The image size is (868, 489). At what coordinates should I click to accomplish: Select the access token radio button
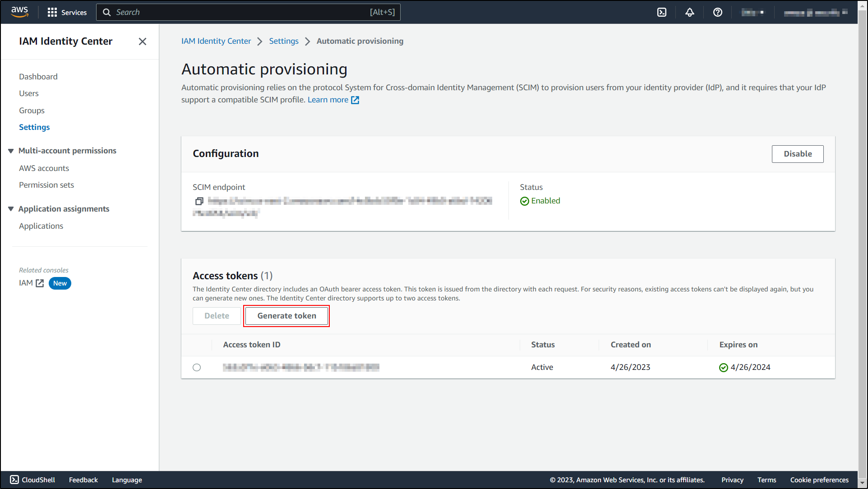pyautogui.click(x=197, y=367)
